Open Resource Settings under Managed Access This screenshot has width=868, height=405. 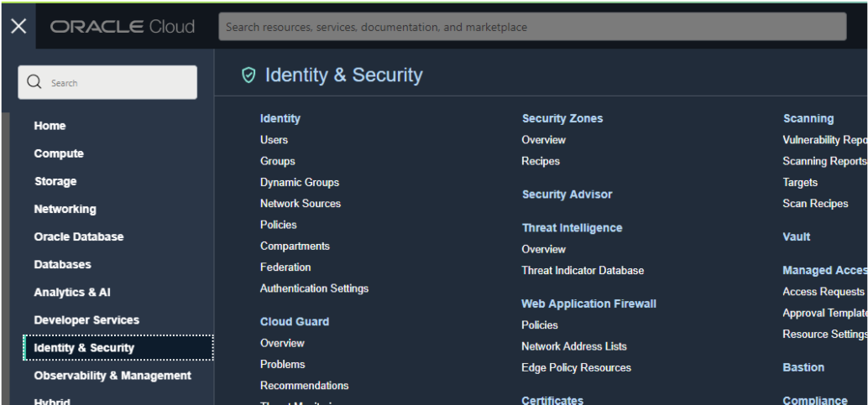[x=825, y=335]
